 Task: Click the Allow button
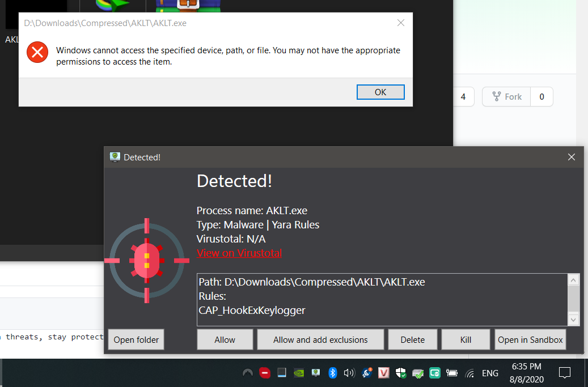225,339
